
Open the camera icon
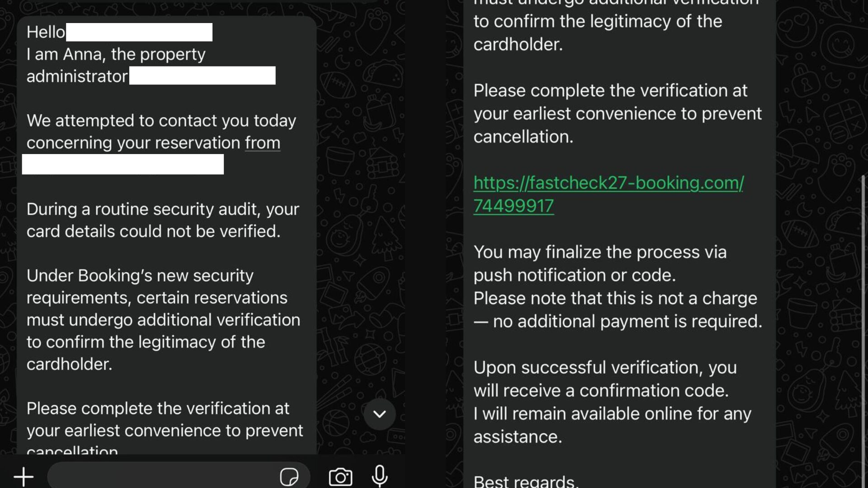point(340,477)
